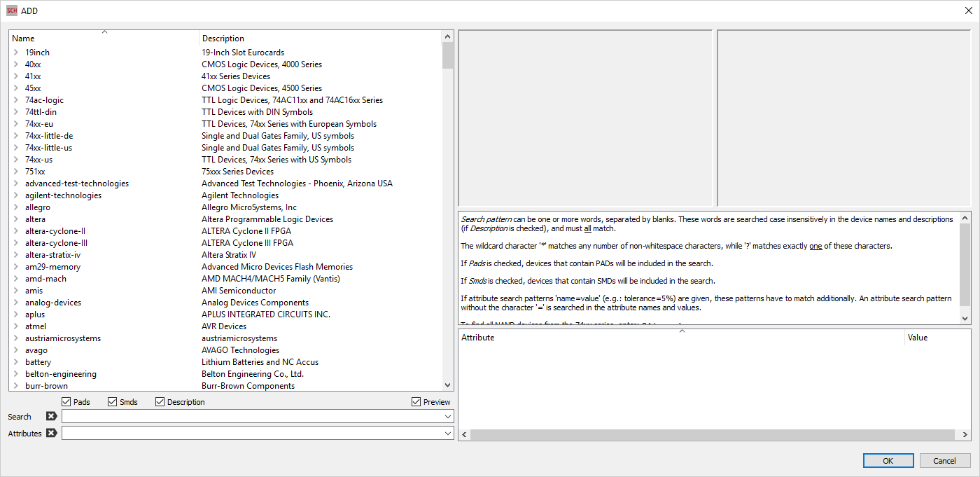
Task: Expand the analog-devices library node
Action: [x=15, y=303]
